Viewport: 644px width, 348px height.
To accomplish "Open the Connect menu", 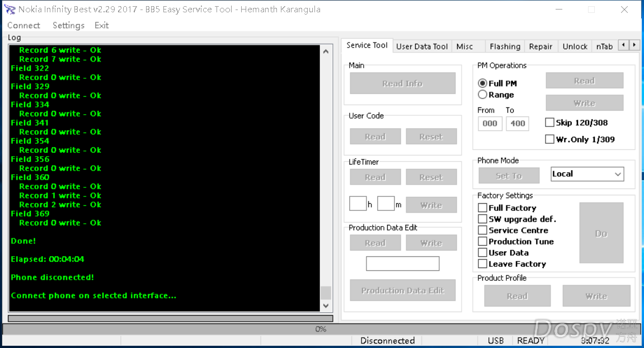I will tap(23, 25).
